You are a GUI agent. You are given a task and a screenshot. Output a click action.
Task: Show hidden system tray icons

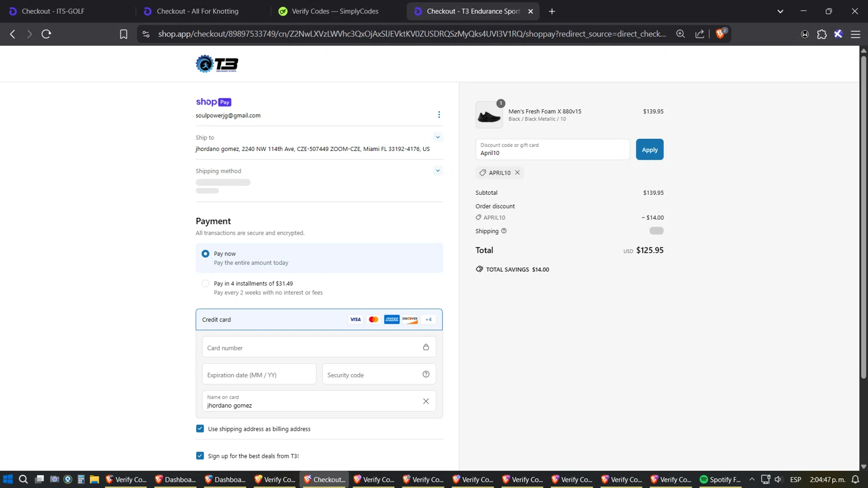pos(752,479)
